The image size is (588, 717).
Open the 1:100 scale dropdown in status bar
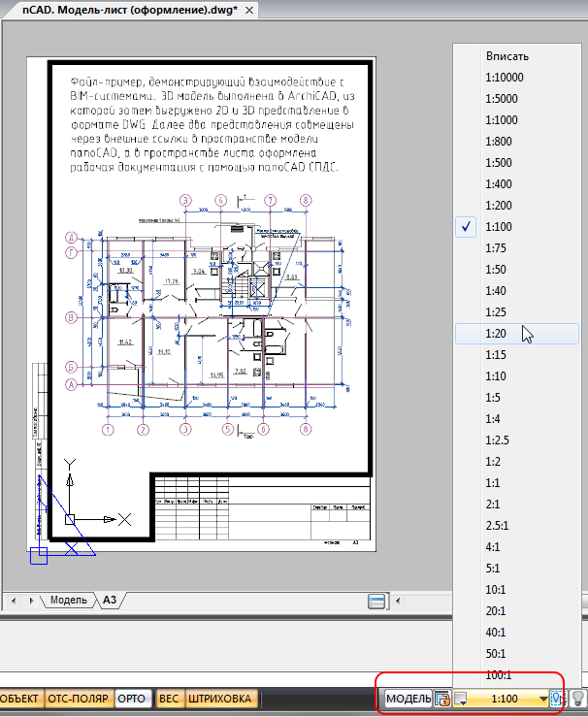pos(507,699)
